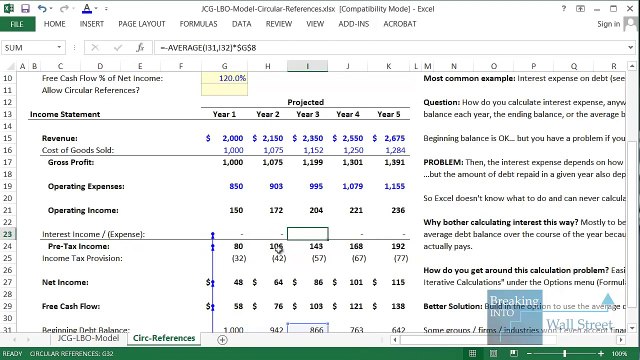This screenshot has width=640, height=360.
Task: Click the Interest Income / (Expense) label
Action: [x=93, y=234]
